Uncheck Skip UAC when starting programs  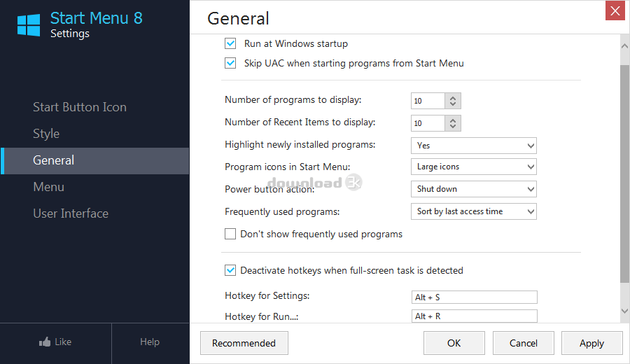tap(230, 63)
